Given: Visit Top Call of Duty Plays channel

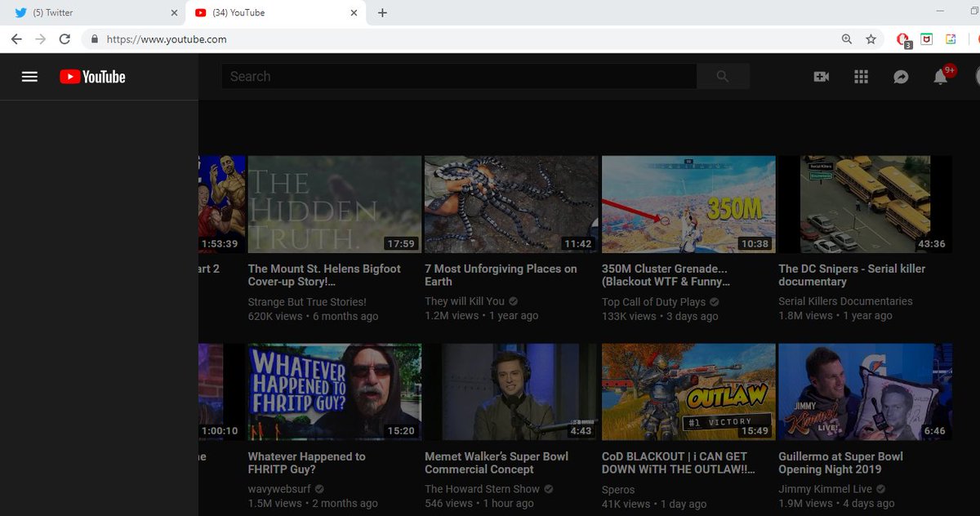Looking at the screenshot, I should click(x=654, y=301).
